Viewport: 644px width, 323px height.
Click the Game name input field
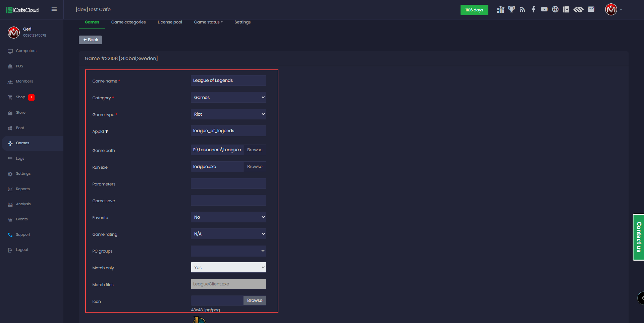coord(228,80)
